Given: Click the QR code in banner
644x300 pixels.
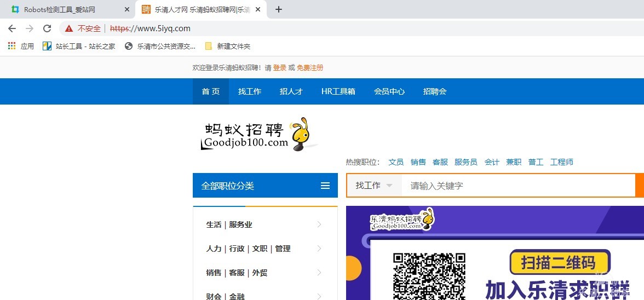Looking at the screenshot, I should (x=429, y=276).
